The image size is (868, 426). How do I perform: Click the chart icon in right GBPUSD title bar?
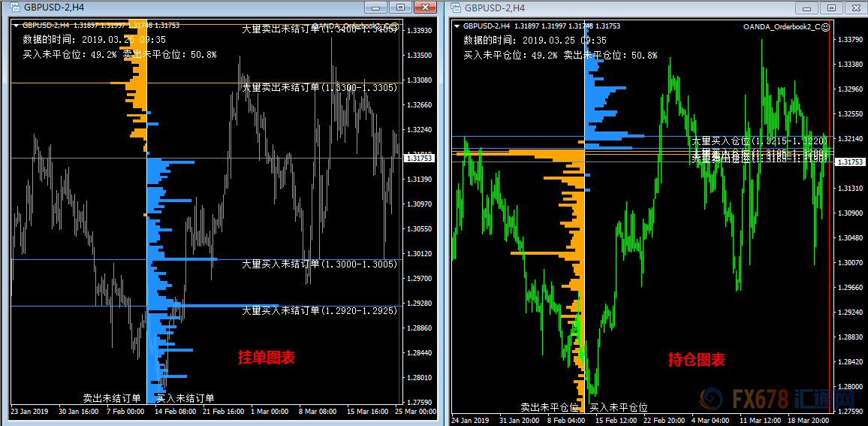456,8
